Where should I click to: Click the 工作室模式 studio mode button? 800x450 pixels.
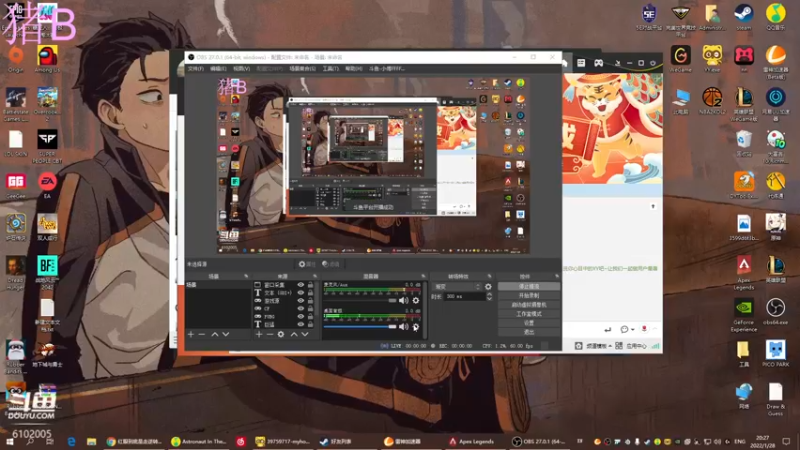tap(529, 314)
